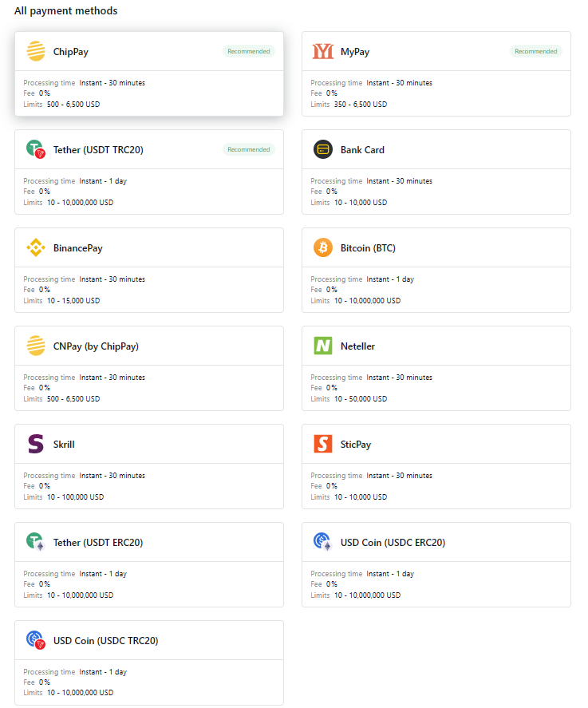Image resolution: width=588 pixels, height=708 pixels.
Task: Click the Fee 0% line under BinancePay
Action: click(x=37, y=290)
